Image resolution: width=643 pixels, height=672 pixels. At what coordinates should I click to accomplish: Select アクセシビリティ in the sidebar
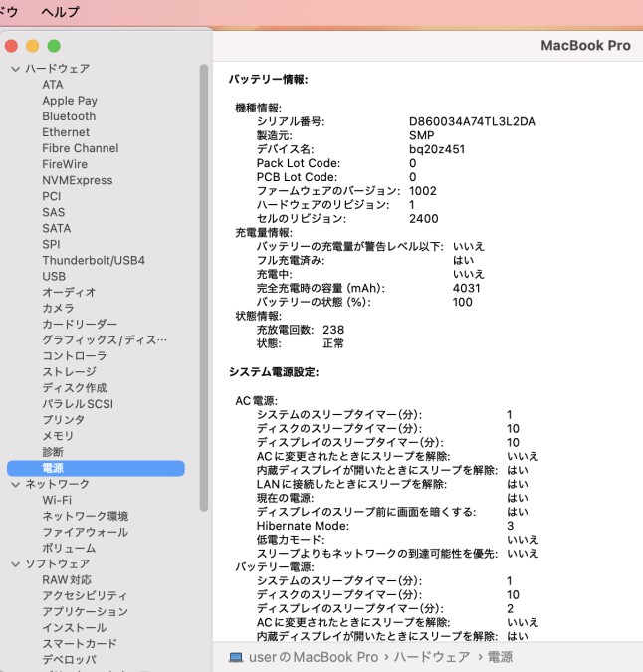click(x=85, y=596)
